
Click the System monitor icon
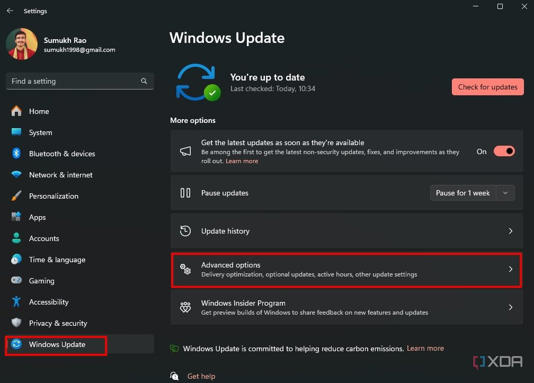pos(16,132)
